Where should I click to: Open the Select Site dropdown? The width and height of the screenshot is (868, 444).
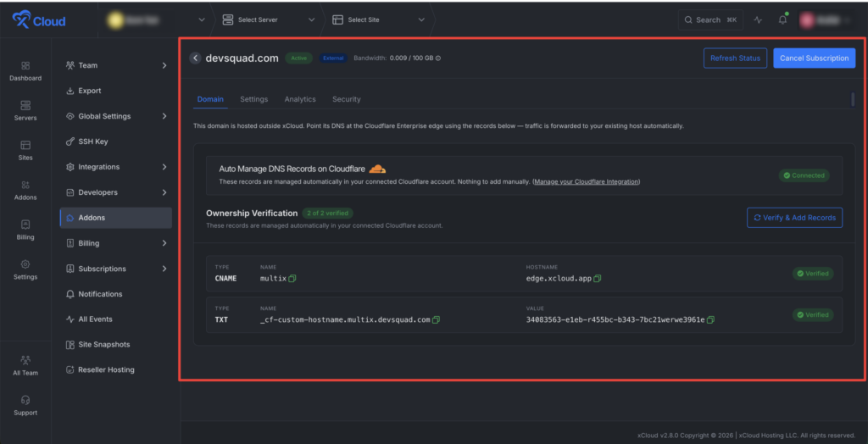379,20
